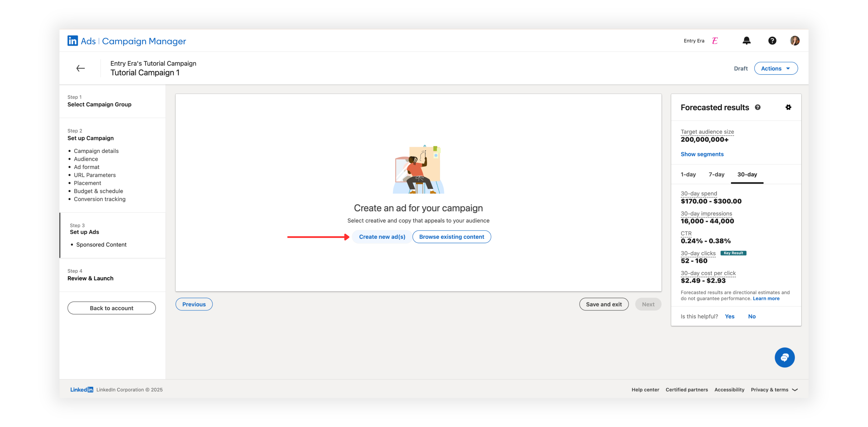This screenshot has width=868, height=427.
Task: Click the LinkedIn Ads logo icon
Action: (72, 41)
